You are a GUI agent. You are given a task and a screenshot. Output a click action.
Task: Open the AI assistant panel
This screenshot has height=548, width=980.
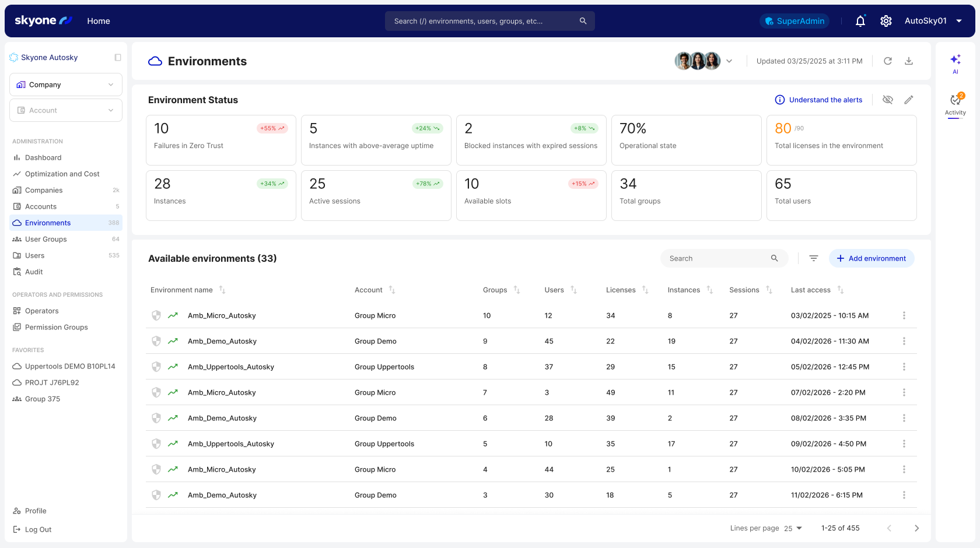click(955, 63)
